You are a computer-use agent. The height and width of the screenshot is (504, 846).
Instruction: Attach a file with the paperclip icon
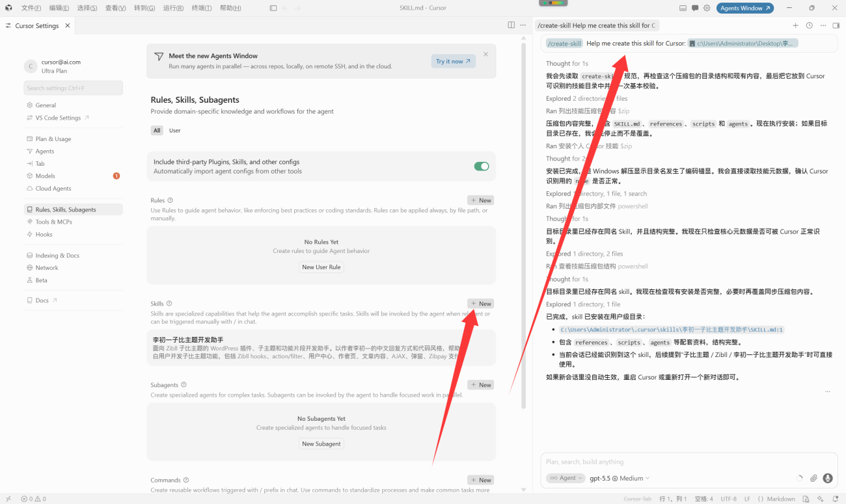(813, 478)
